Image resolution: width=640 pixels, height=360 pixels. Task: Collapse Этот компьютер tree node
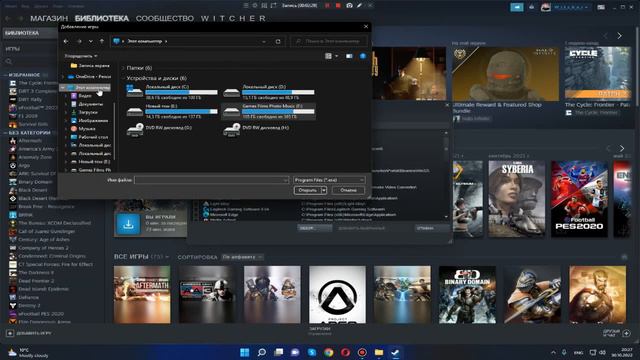click(x=63, y=87)
